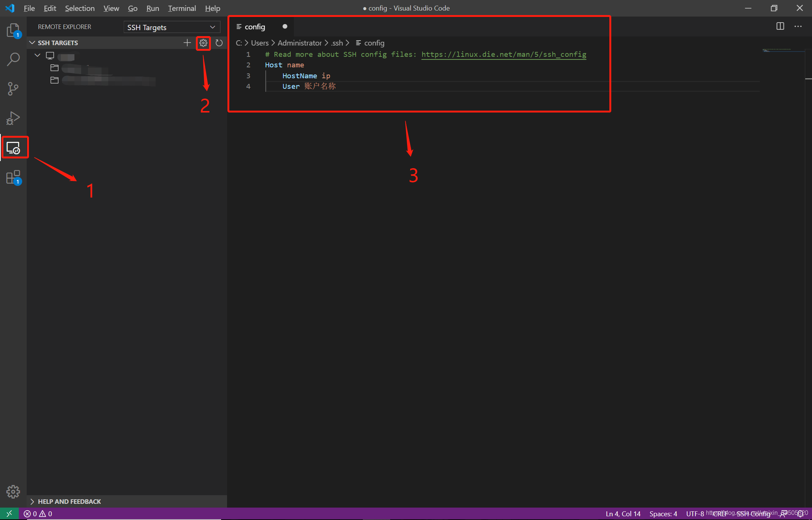
Task: Refresh the SSH targets list
Action: coord(219,43)
